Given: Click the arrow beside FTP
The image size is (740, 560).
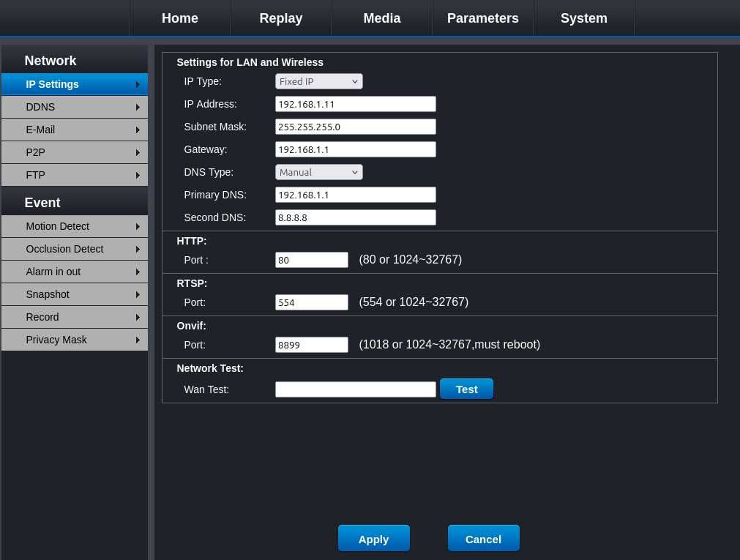Looking at the screenshot, I should point(138,175).
